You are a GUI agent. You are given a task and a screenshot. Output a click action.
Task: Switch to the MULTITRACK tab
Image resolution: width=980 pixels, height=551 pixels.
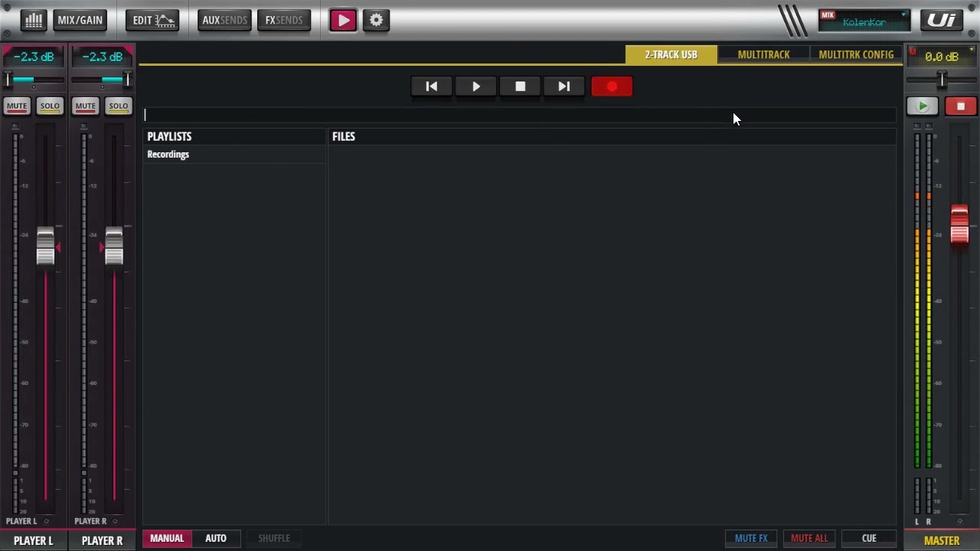(x=763, y=54)
